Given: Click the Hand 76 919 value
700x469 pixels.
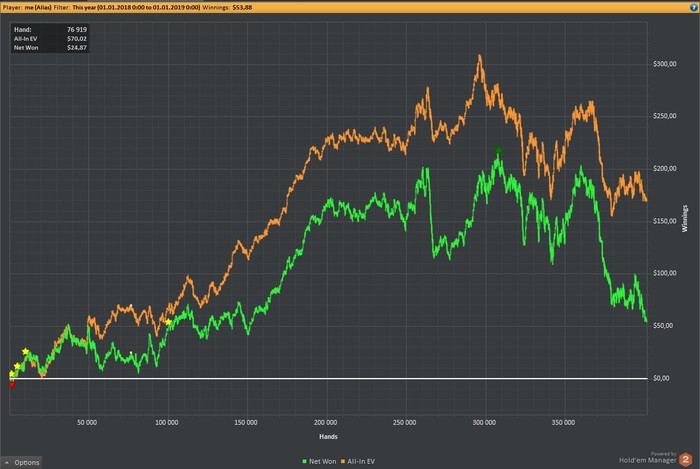Looking at the screenshot, I should [77, 29].
